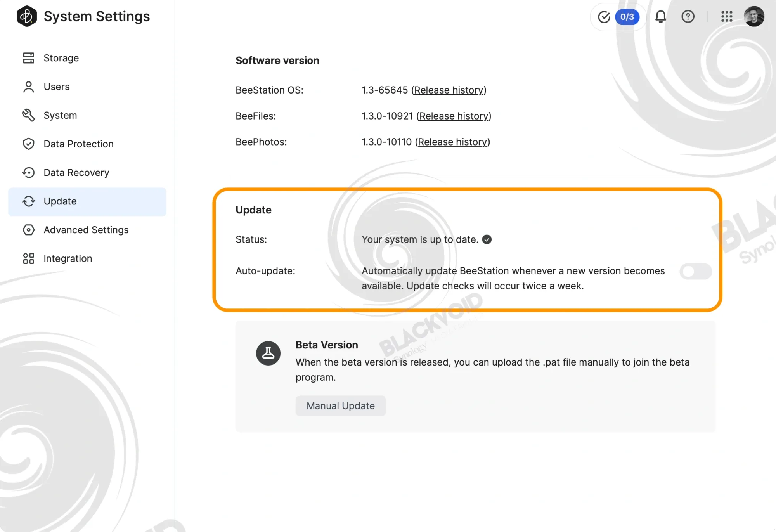Click the Users person icon
Image resolution: width=776 pixels, height=532 pixels.
tap(28, 87)
